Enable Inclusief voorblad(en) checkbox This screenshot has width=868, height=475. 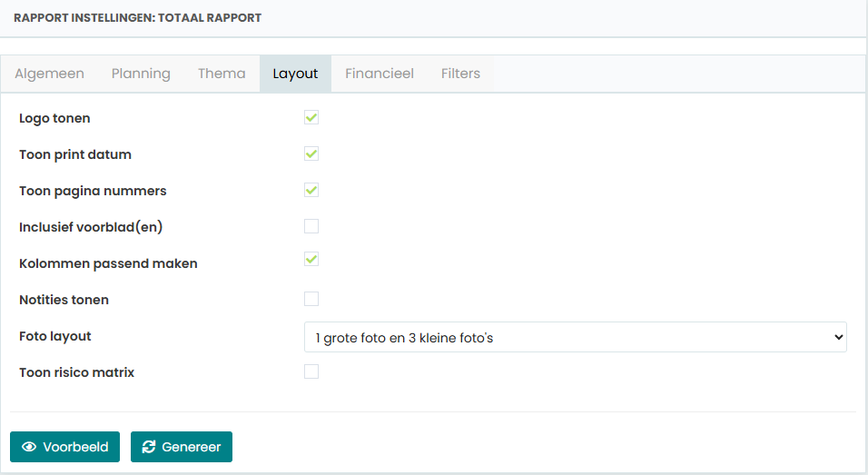311,226
